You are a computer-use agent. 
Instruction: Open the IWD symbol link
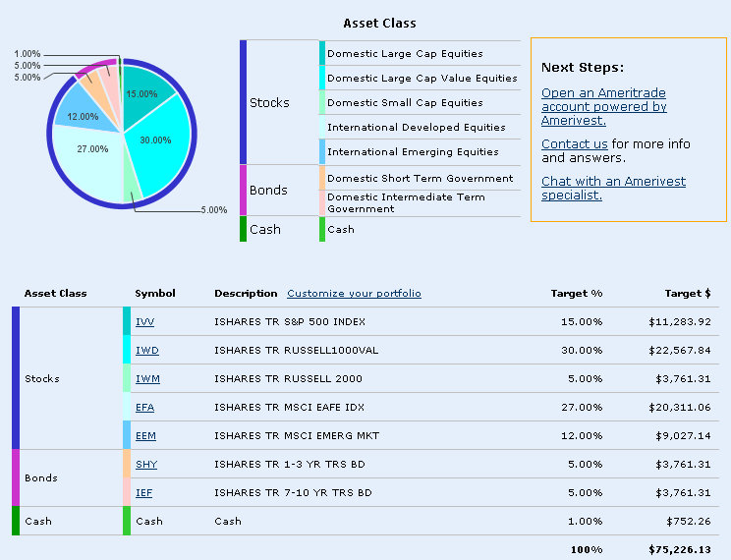pyautogui.click(x=146, y=351)
